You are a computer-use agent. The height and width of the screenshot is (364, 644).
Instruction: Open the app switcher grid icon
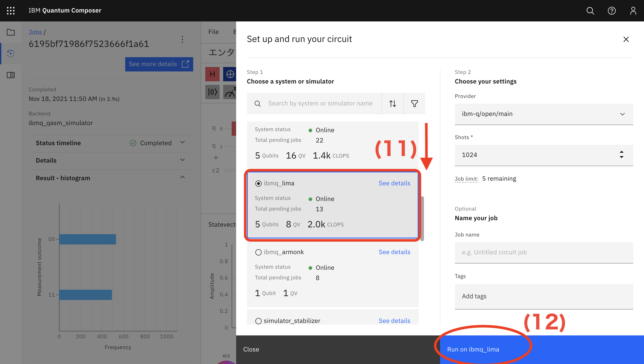point(11,10)
